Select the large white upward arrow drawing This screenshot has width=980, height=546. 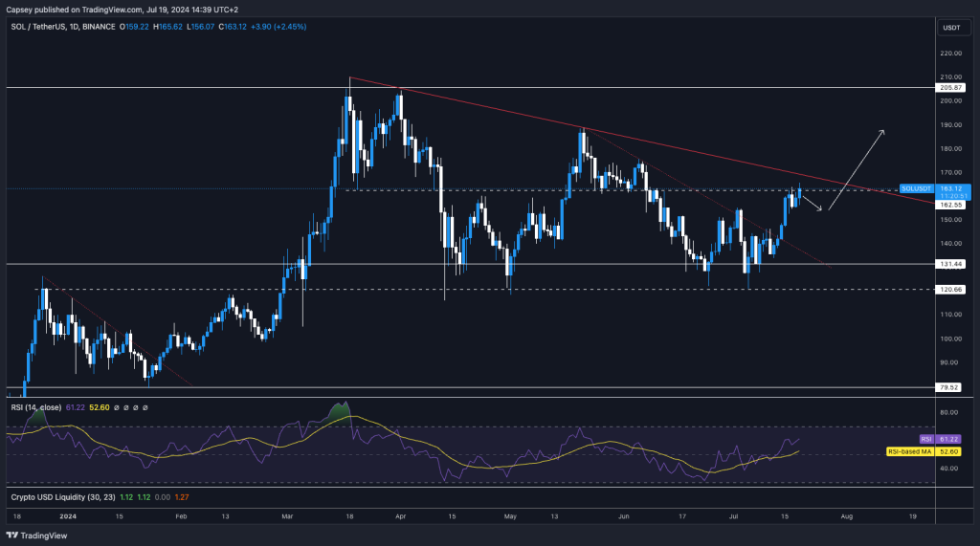(x=857, y=169)
